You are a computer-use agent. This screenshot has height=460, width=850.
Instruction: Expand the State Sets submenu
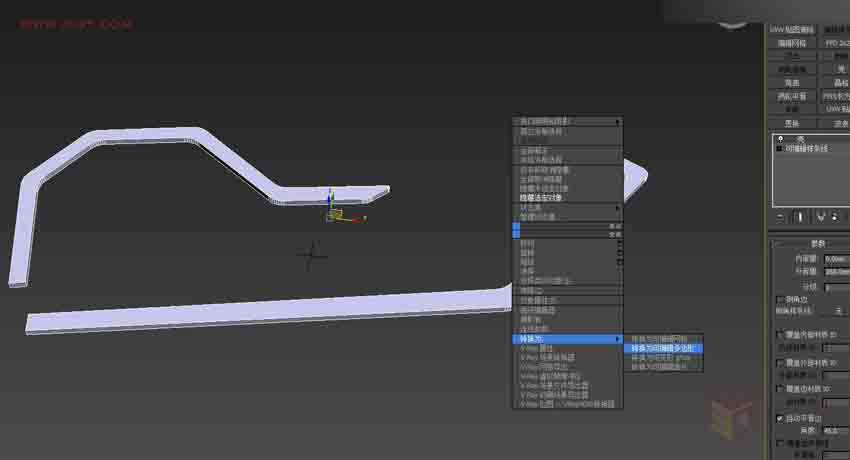point(567,208)
